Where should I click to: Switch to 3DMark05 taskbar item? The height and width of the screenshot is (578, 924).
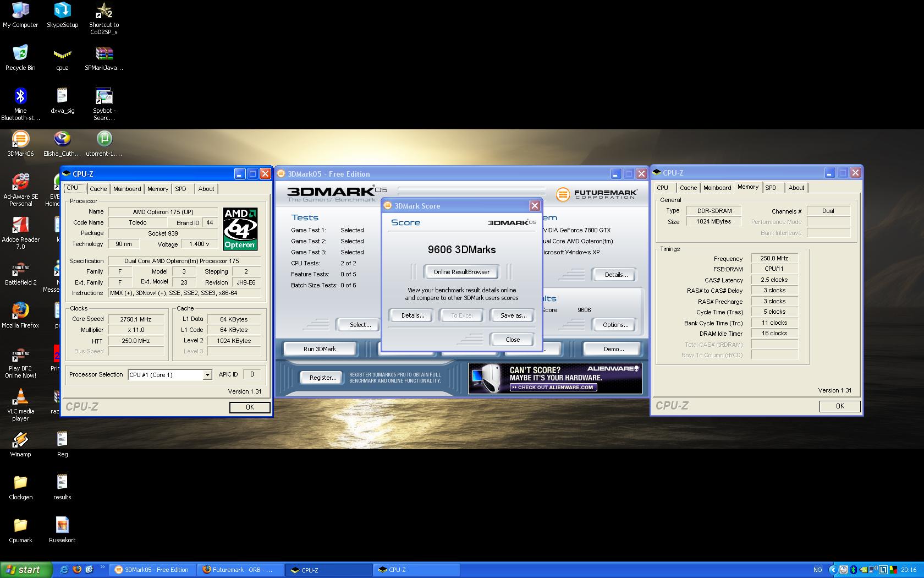click(x=153, y=570)
